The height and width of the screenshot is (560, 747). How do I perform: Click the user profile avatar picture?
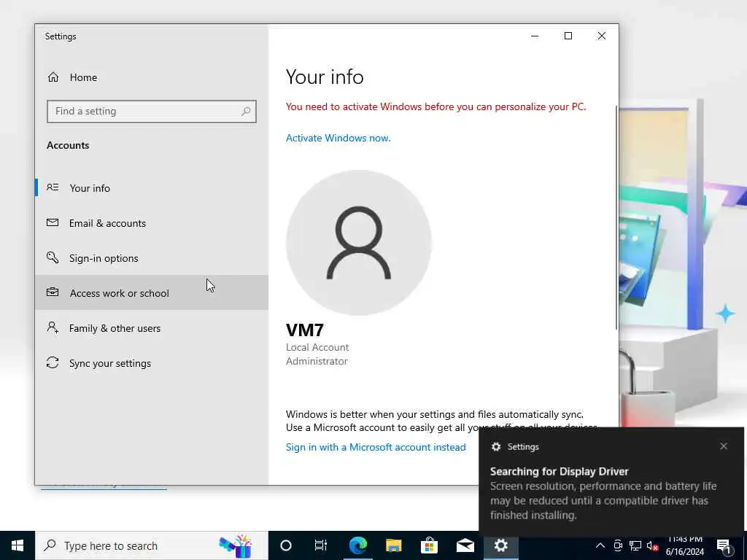(x=359, y=243)
